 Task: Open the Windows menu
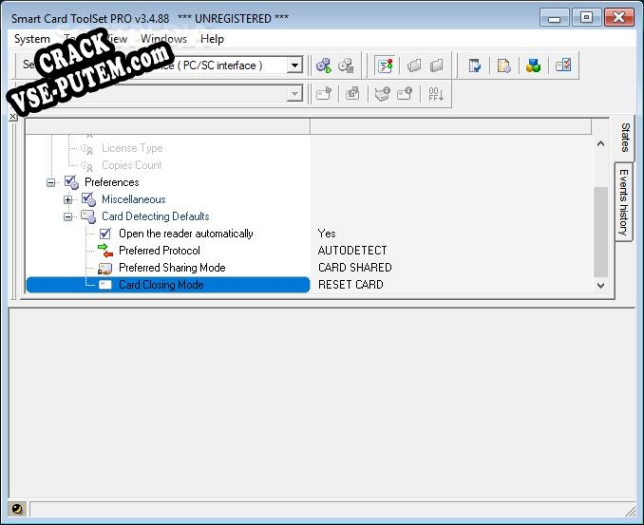pos(163,39)
